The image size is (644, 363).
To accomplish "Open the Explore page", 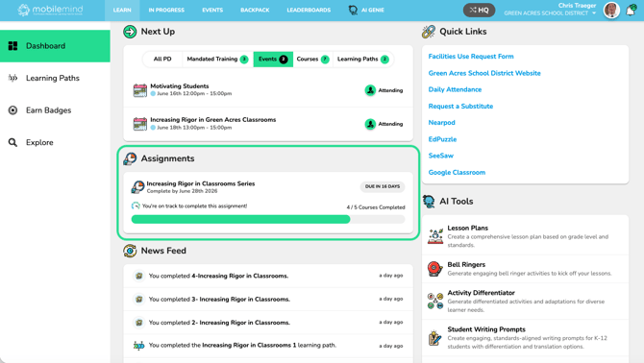I will (39, 142).
